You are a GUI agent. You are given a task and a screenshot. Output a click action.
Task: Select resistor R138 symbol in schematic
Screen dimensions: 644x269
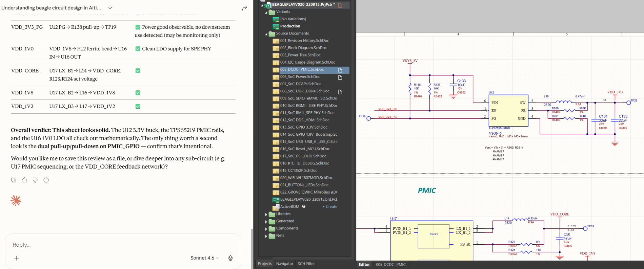(410, 89)
